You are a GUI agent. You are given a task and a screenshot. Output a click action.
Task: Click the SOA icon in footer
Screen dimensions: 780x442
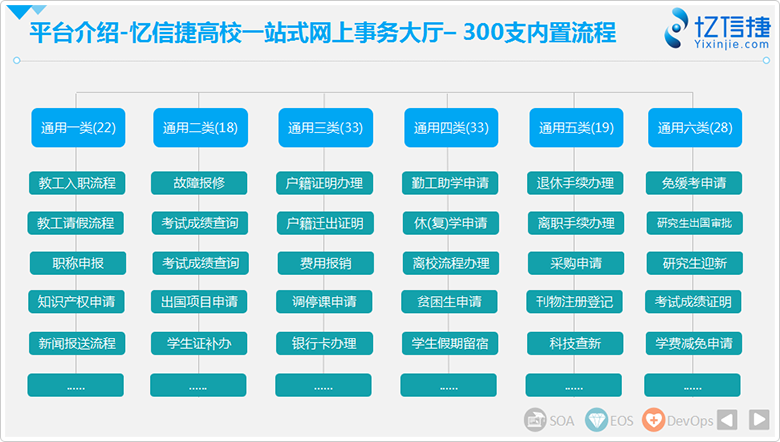[535, 420]
